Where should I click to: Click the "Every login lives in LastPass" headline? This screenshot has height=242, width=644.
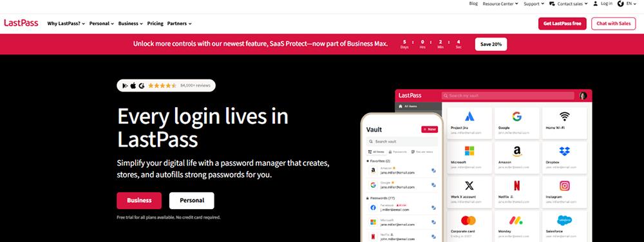tap(203, 128)
